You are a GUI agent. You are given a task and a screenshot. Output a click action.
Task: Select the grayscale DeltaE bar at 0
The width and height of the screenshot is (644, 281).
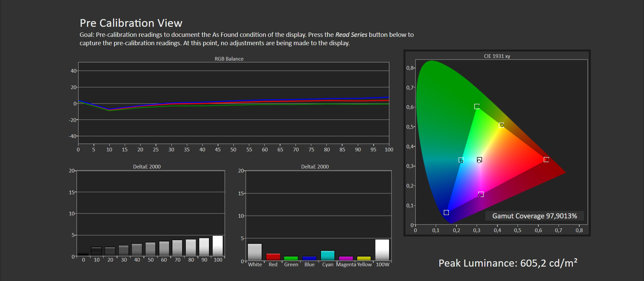click(x=83, y=255)
